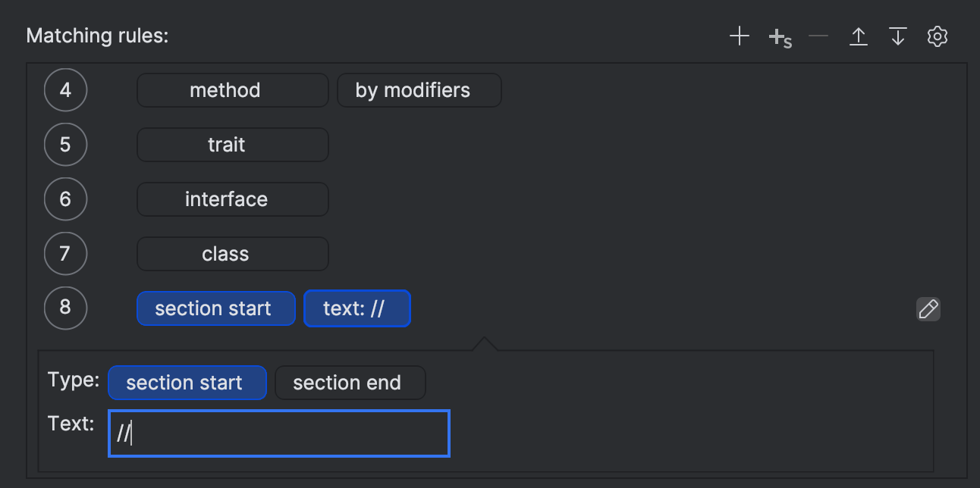980x488 pixels.
Task: Add a new matching rule
Action: (x=739, y=36)
